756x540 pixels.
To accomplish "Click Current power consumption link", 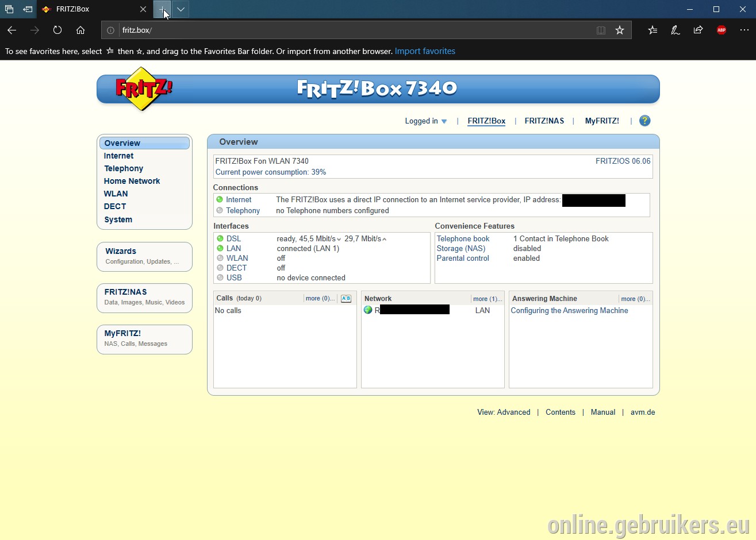I will 271,172.
